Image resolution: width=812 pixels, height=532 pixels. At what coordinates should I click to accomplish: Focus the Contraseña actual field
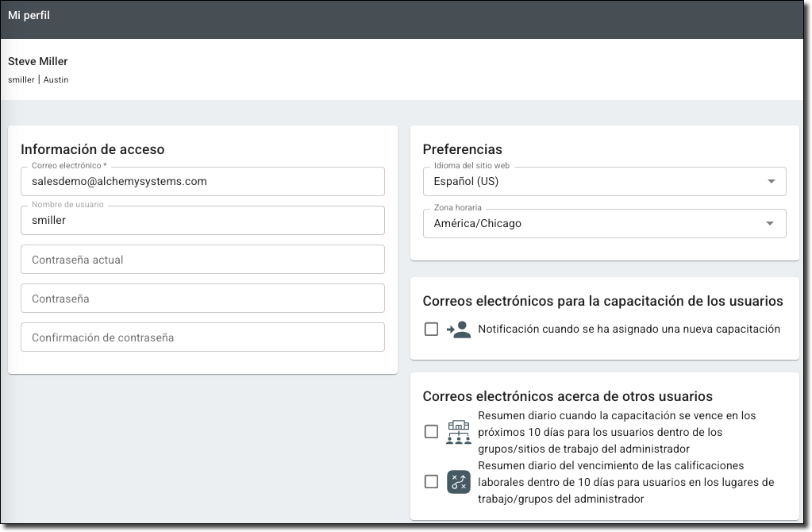point(202,260)
